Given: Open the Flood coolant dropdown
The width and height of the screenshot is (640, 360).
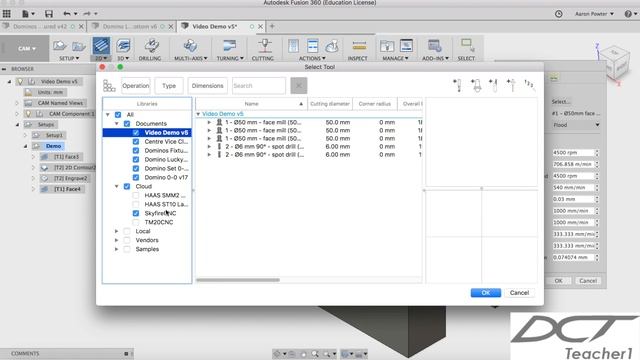Looking at the screenshot, I should coord(576,125).
